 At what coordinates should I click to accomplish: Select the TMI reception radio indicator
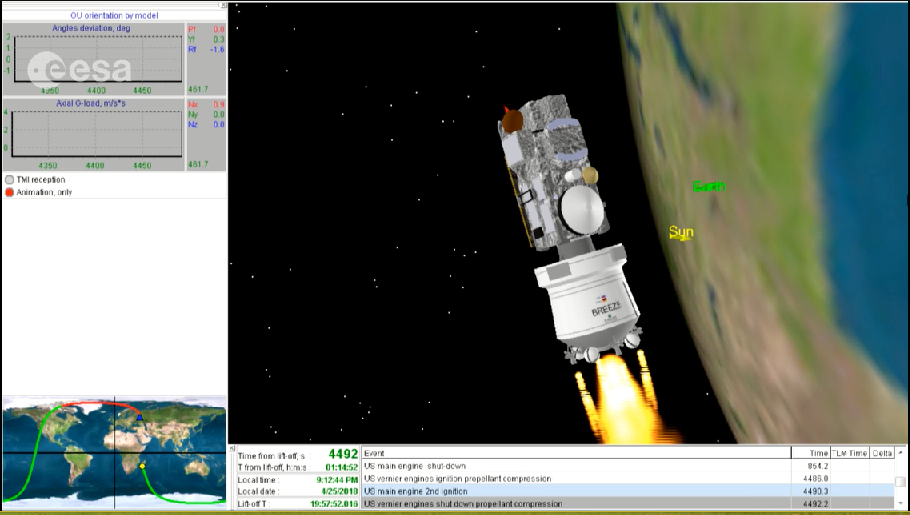(x=10, y=180)
